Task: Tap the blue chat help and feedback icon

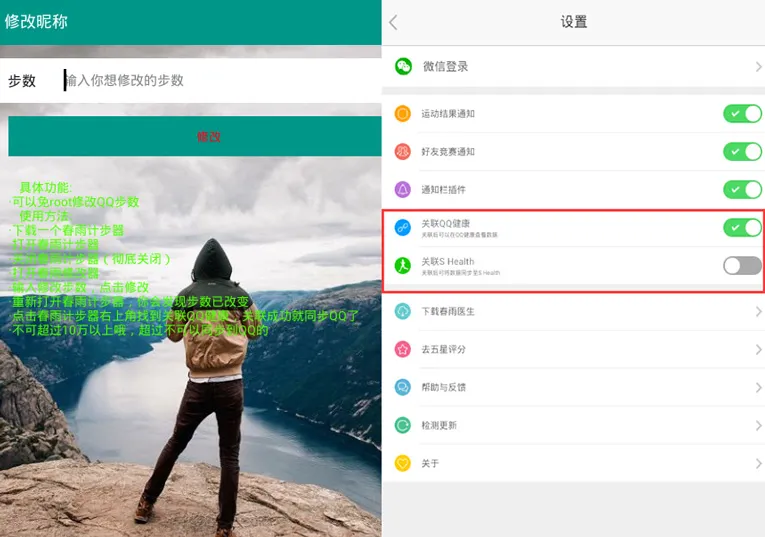Action: 403,387
